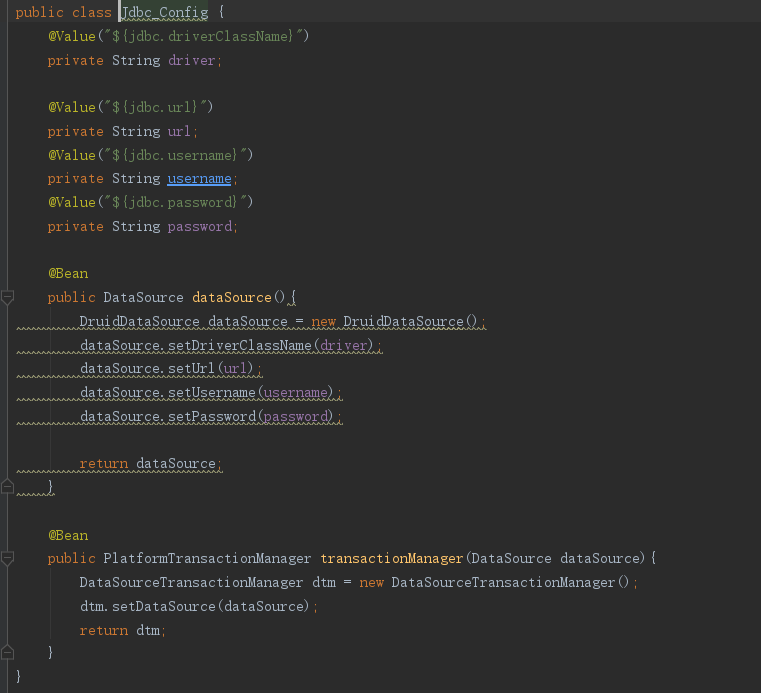761x693 pixels.
Task: Click the transactionManager method name
Action: 391,559
